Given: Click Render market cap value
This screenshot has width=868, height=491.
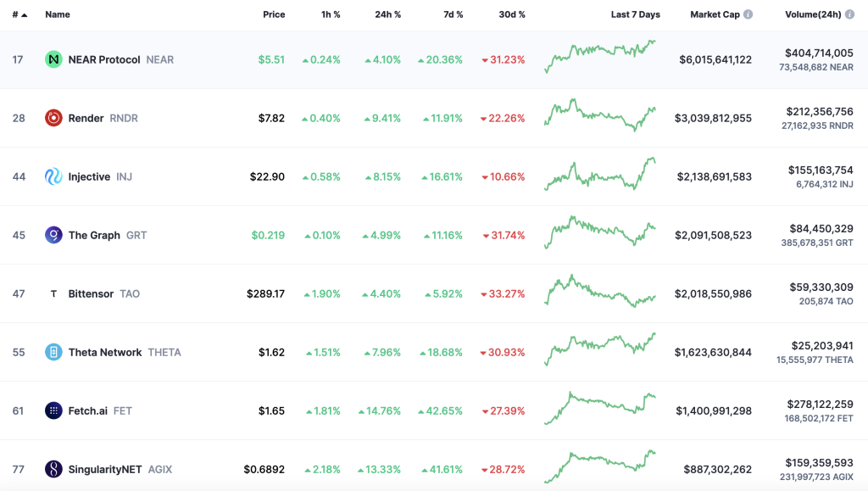Looking at the screenshot, I should (713, 118).
